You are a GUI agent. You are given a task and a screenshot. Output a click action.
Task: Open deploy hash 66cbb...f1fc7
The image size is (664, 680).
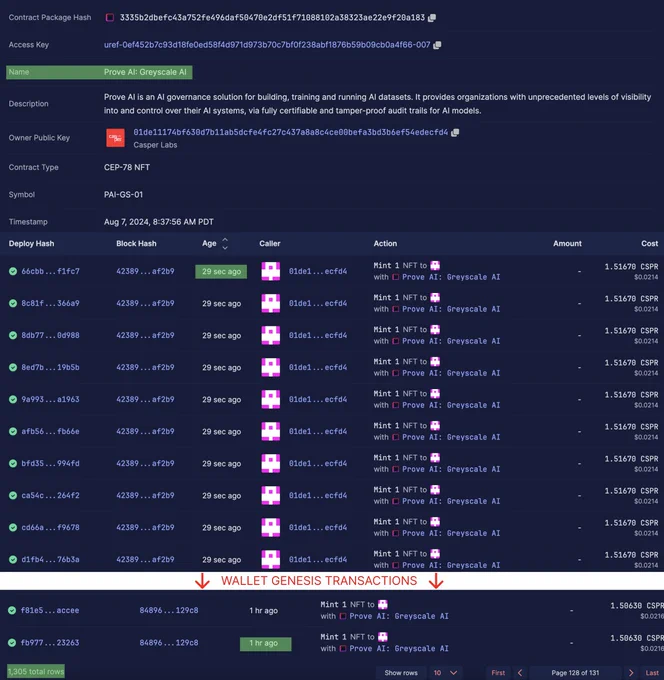[x=50, y=271]
